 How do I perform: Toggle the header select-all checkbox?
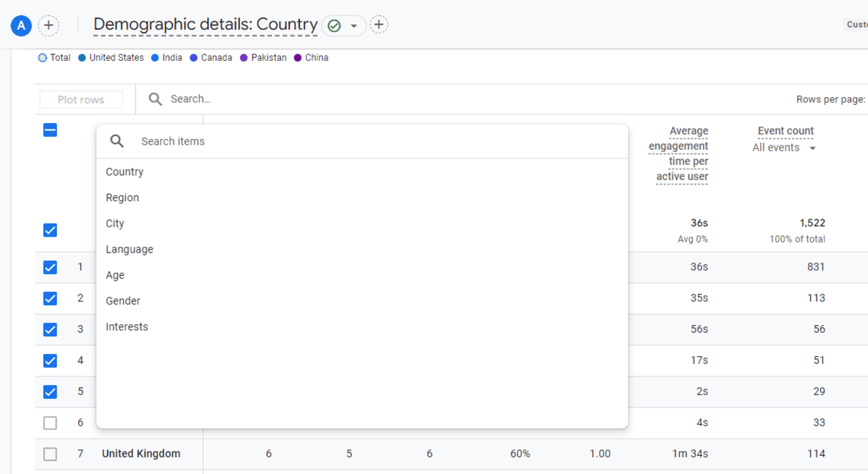click(x=50, y=130)
